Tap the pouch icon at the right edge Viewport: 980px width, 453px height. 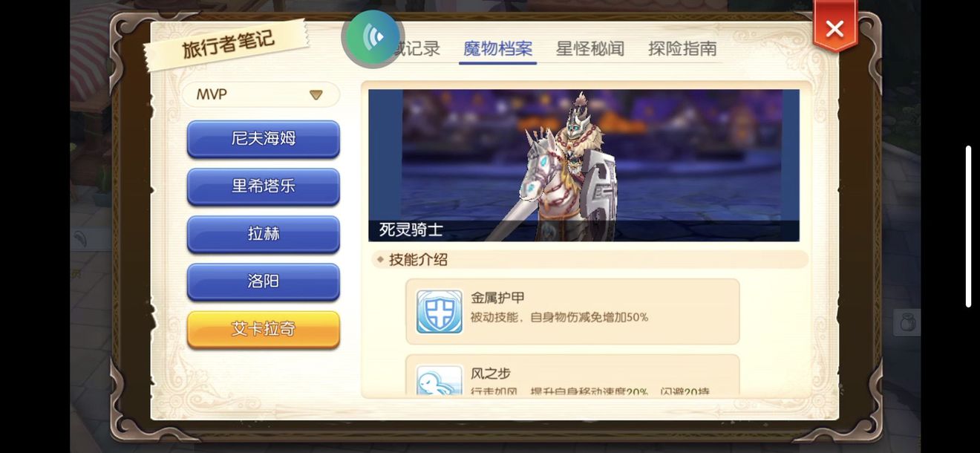point(906,322)
